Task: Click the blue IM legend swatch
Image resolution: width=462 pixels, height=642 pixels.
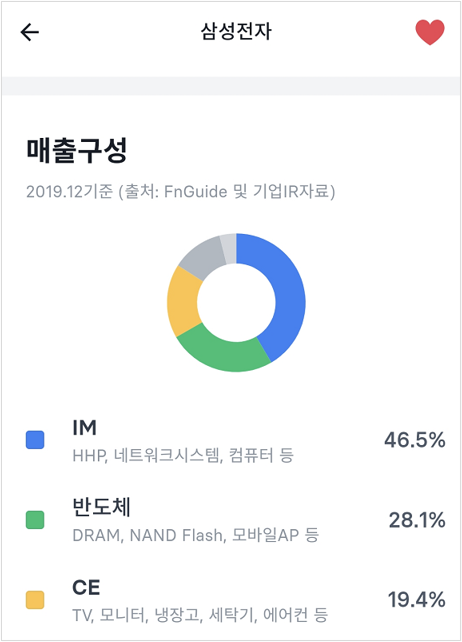Action: pyautogui.click(x=35, y=440)
